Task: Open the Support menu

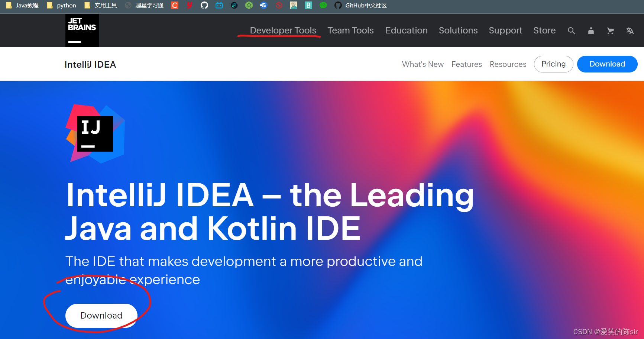Action: 505,30
